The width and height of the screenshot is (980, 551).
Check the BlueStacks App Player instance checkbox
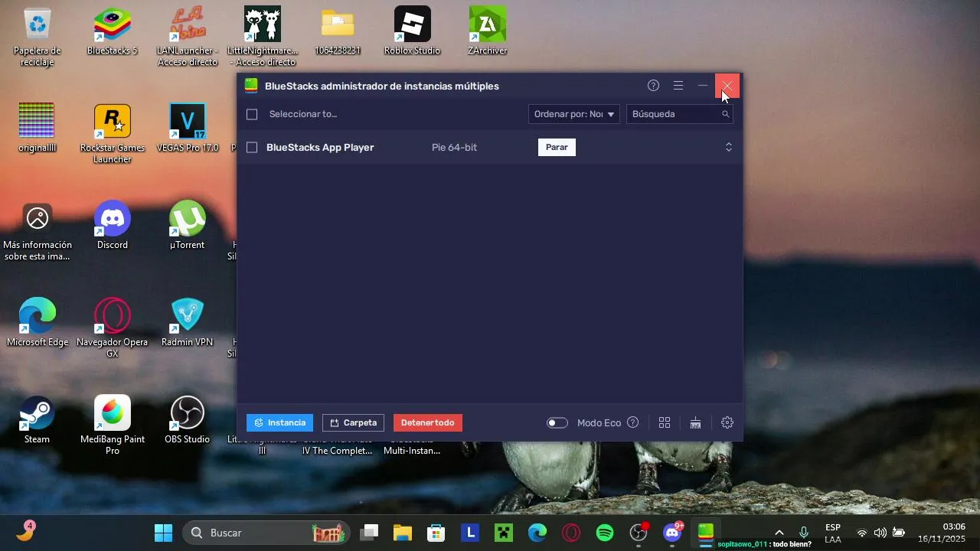(252, 147)
